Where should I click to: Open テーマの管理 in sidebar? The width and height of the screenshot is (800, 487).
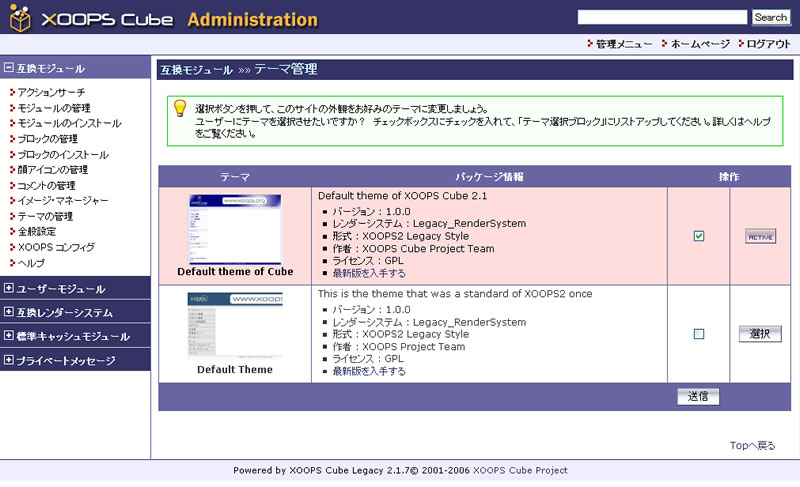45,216
